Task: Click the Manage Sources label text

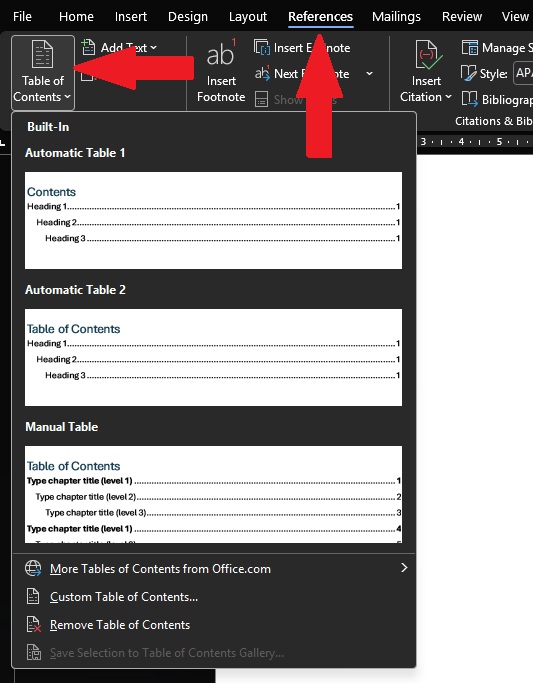Action: [x=507, y=47]
